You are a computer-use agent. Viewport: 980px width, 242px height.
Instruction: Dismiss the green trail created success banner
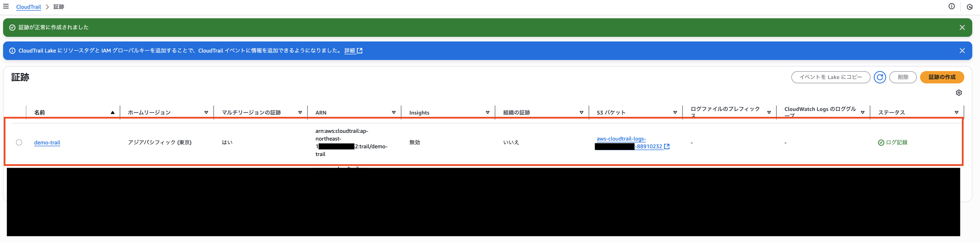tap(962, 27)
